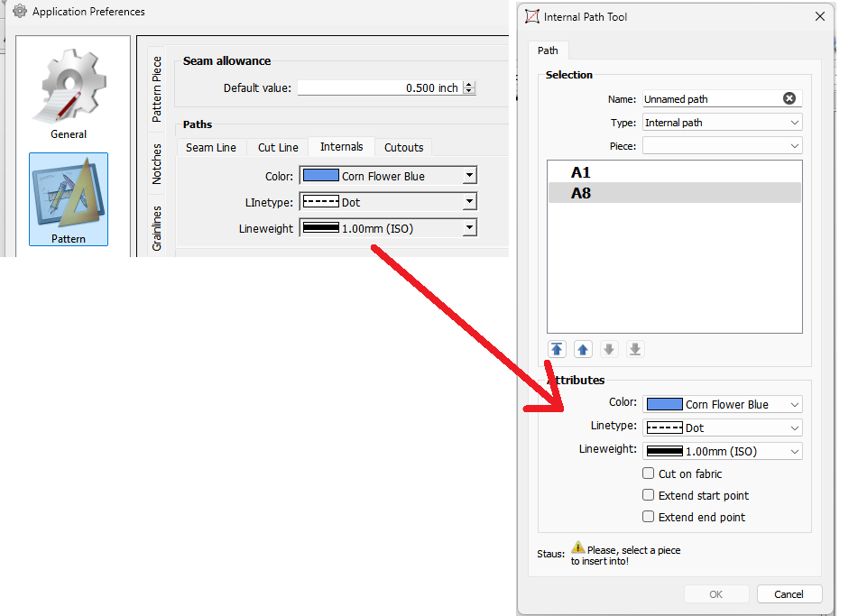Increase seam allowance default value stepper
The image size is (858, 616).
[469, 85]
